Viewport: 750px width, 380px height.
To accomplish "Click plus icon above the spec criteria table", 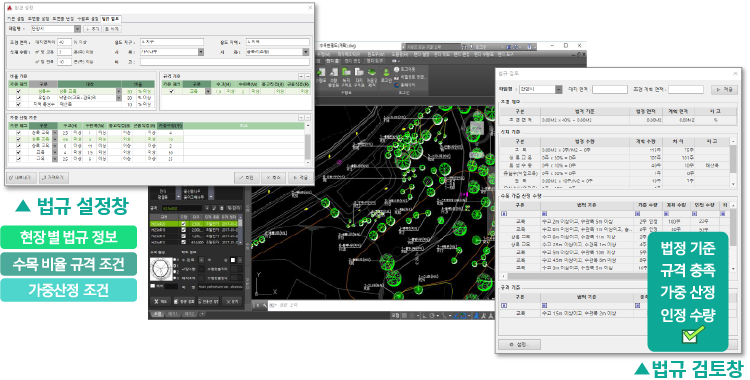I will (x=301, y=76).
